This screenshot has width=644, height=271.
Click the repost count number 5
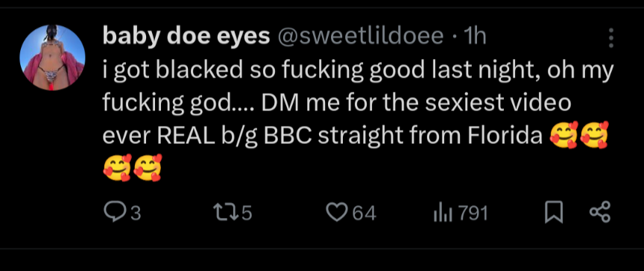coord(247,214)
